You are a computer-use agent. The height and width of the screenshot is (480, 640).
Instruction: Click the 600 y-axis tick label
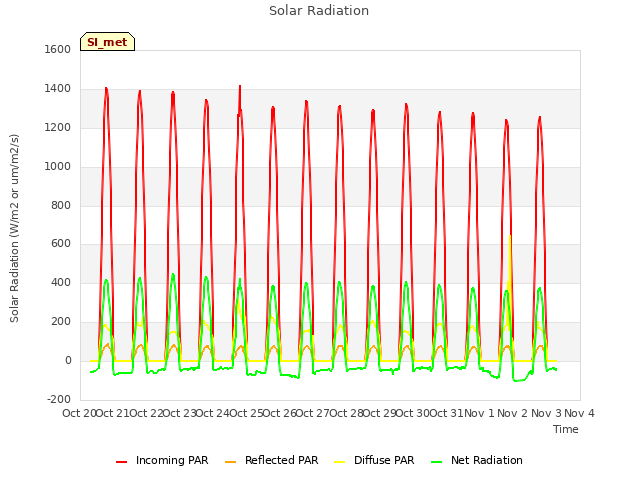[x=61, y=244]
